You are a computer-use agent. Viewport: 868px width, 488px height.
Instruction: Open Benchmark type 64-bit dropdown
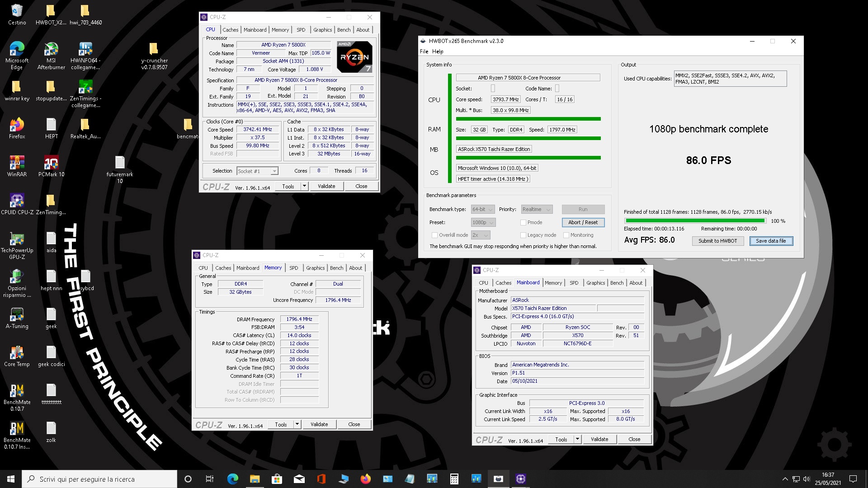(x=483, y=209)
